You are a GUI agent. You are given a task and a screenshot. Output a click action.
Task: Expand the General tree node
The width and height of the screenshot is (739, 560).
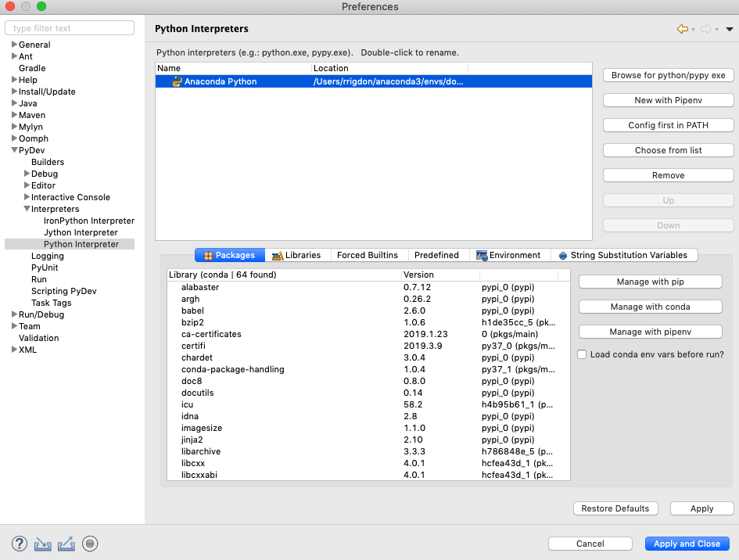tap(14, 45)
